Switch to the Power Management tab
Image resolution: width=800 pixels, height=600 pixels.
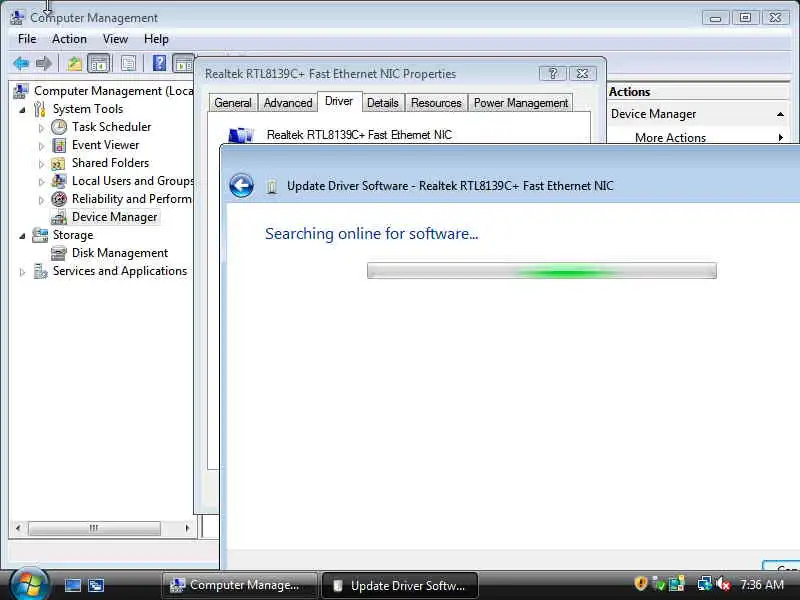click(520, 103)
